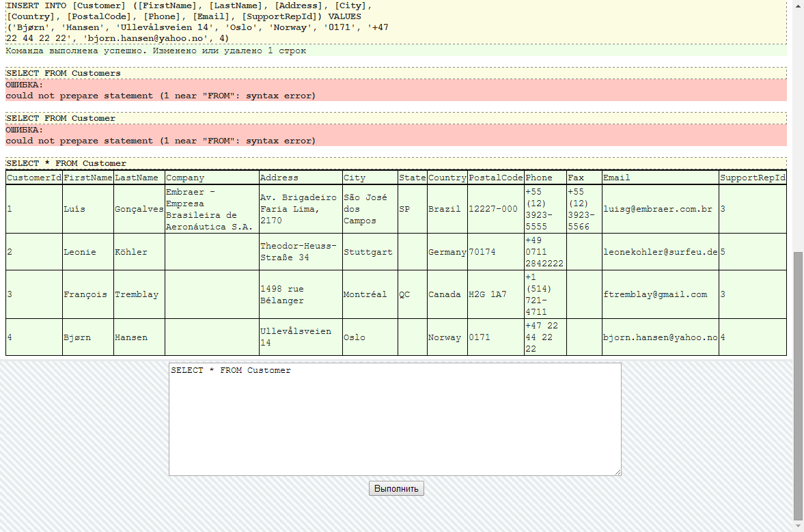Click the Выполнить button
Viewport: 804px width, 532px height.
pos(396,488)
